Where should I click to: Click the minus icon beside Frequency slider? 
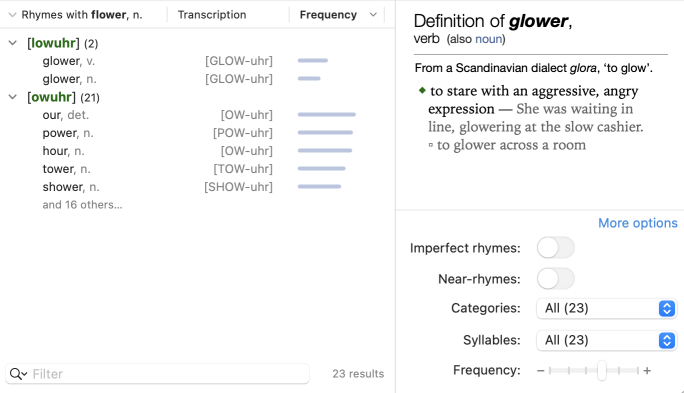click(x=540, y=371)
